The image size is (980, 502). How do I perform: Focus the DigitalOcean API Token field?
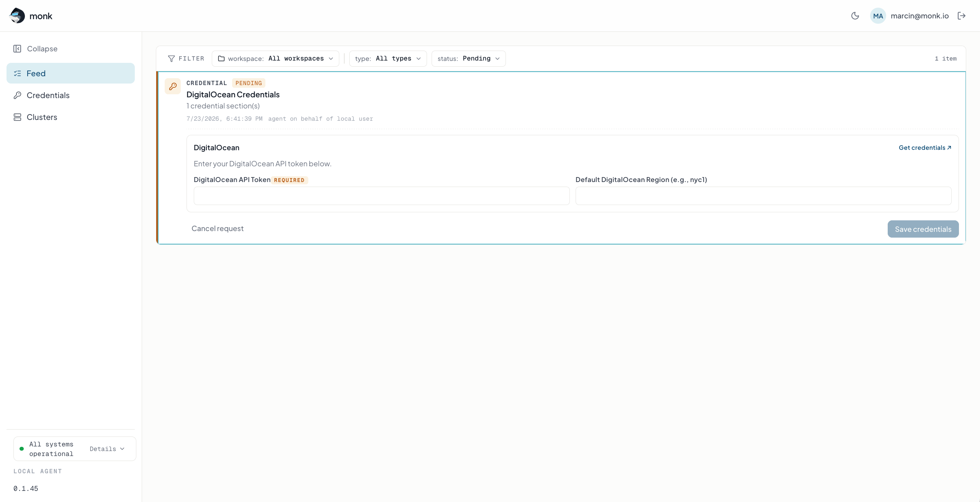point(381,196)
